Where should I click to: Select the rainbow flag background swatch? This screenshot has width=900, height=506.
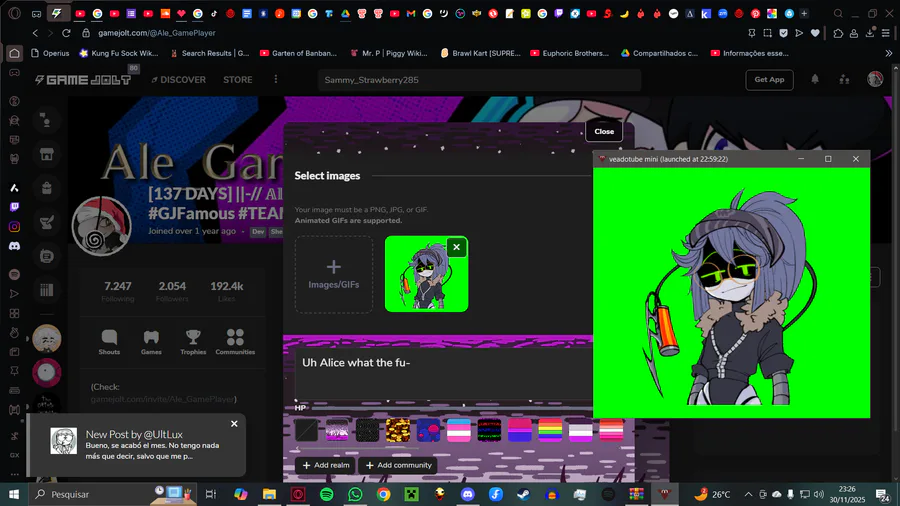tap(550, 430)
